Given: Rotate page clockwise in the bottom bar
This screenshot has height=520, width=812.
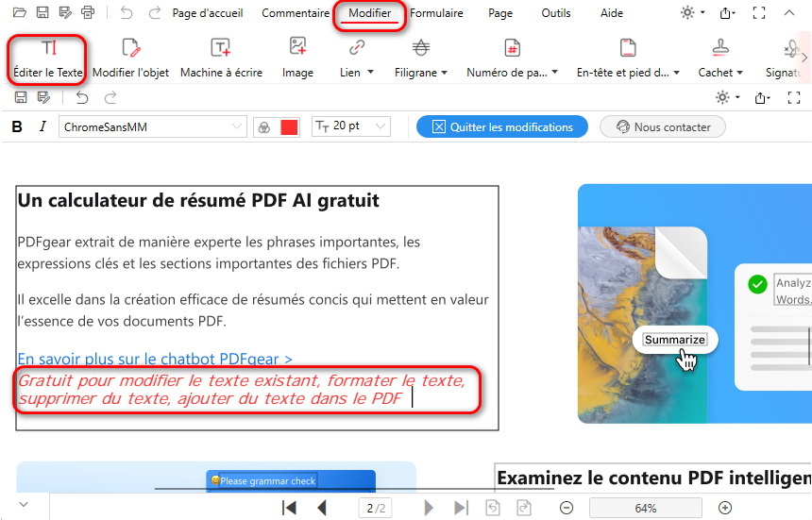Looking at the screenshot, I should 524,508.
